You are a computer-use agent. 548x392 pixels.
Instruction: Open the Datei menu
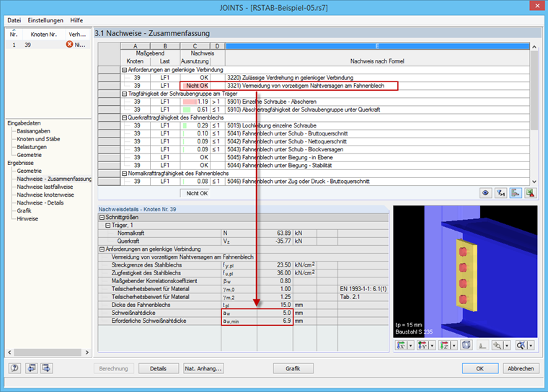[14, 20]
